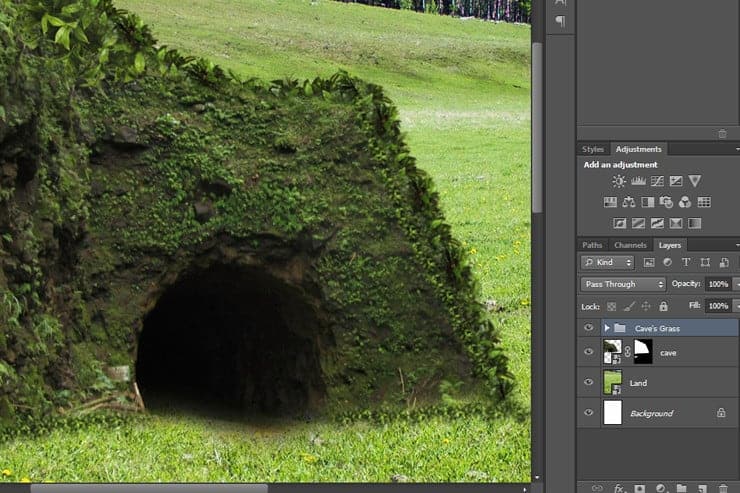Image resolution: width=740 pixels, height=493 pixels.
Task: Switch to the Styles tab
Action: (593, 149)
